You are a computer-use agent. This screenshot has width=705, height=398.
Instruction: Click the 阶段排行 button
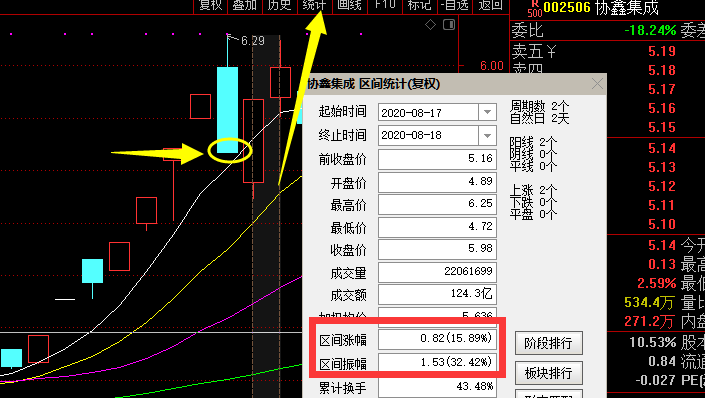[549, 344]
